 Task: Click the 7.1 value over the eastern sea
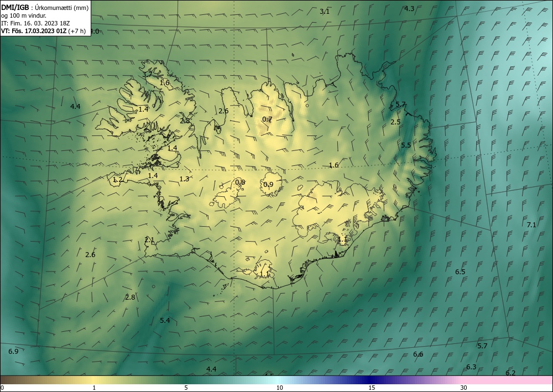[531, 225]
